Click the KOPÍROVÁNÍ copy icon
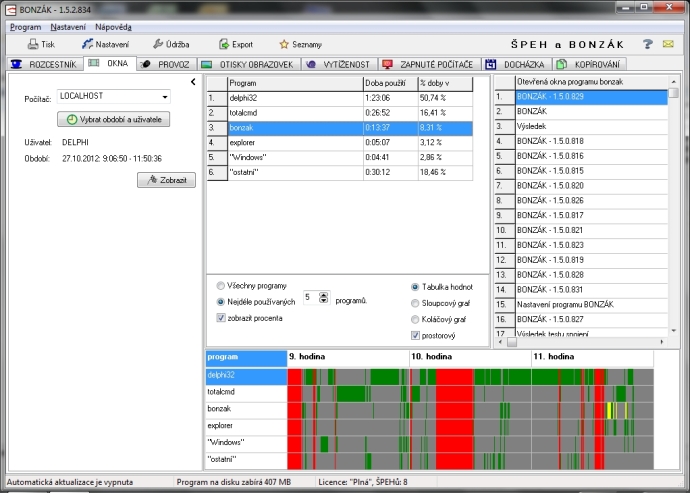The height and width of the screenshot is (493, 690). (x=561, y=64)
